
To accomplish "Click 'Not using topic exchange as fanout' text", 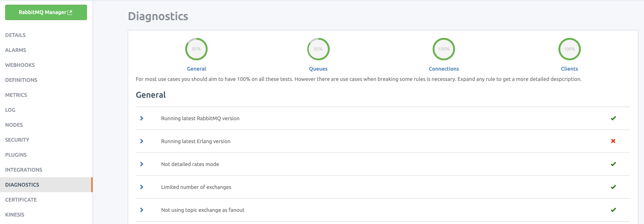I will tap(203, 210).
